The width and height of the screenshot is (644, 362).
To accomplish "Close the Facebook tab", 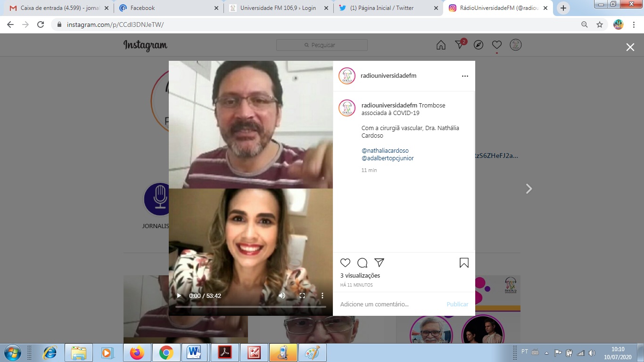I will [216, 8].
